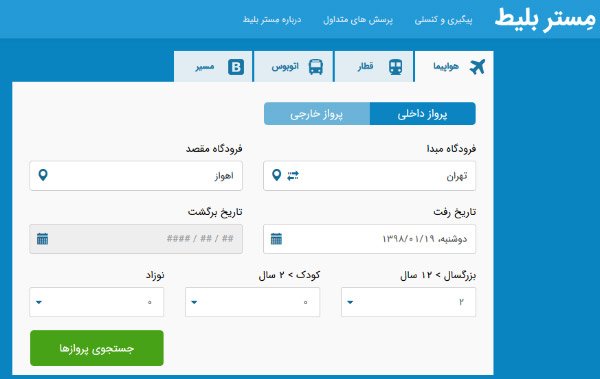The height and width of the screenshot is (379, 600).
Task: Open the پیگیری و کنسلی menu link
Action: [443, 20]
